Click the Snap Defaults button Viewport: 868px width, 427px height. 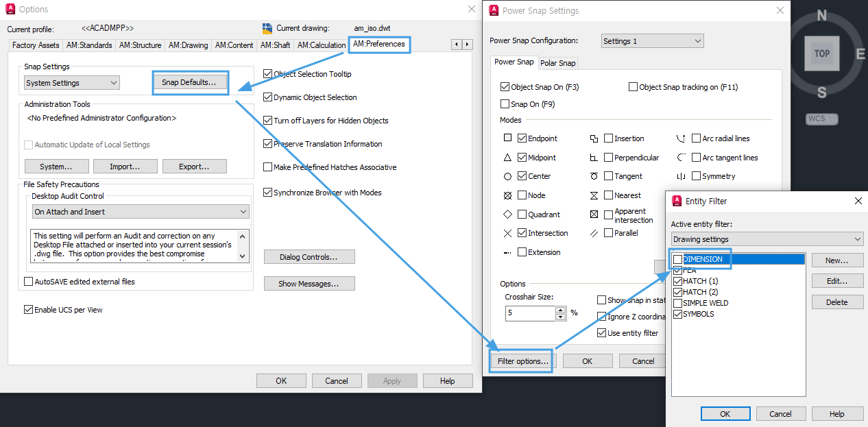(x=189, y=82)
